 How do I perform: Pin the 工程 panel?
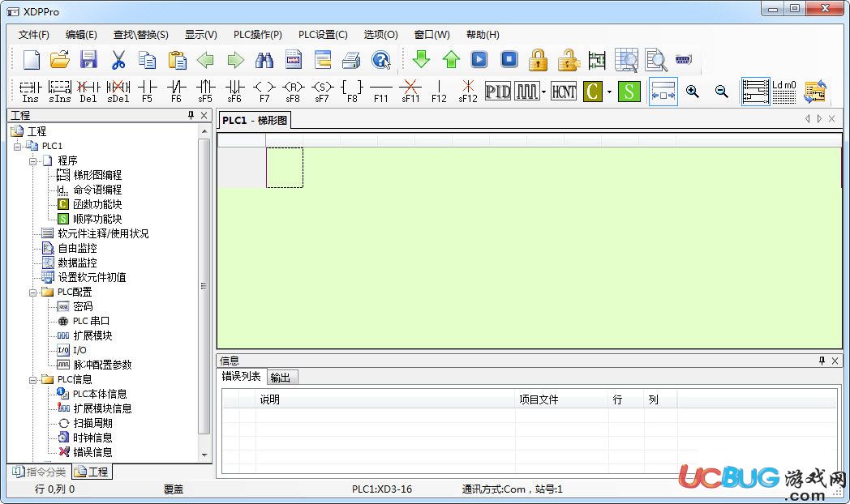coord(191,115)
